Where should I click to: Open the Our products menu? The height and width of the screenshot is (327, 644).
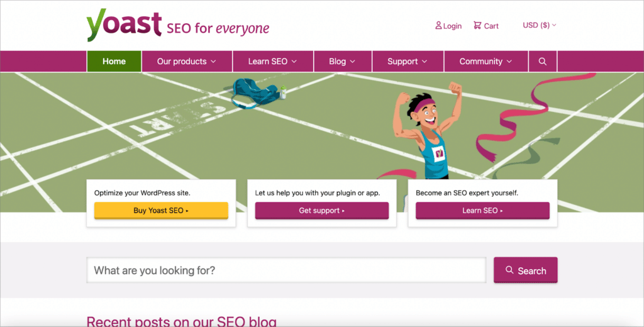coord(186,61)
